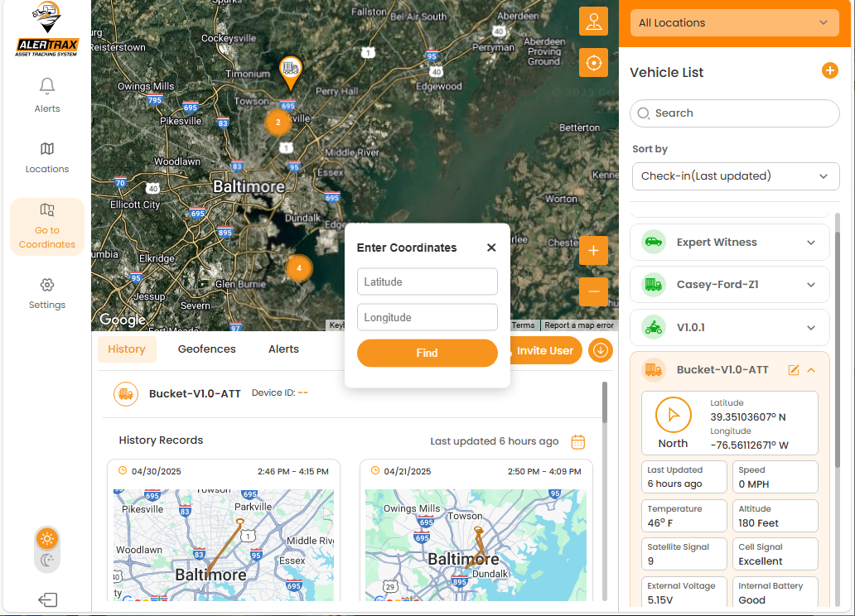This screenshot has height=616, width=855.
Task: Switch to light mode sun toggle
Action: [x=47, y=539]
